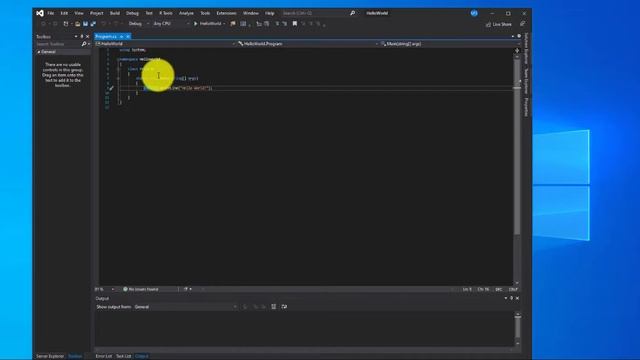
Task: Click the Live Share button
Action: (498, 24)
